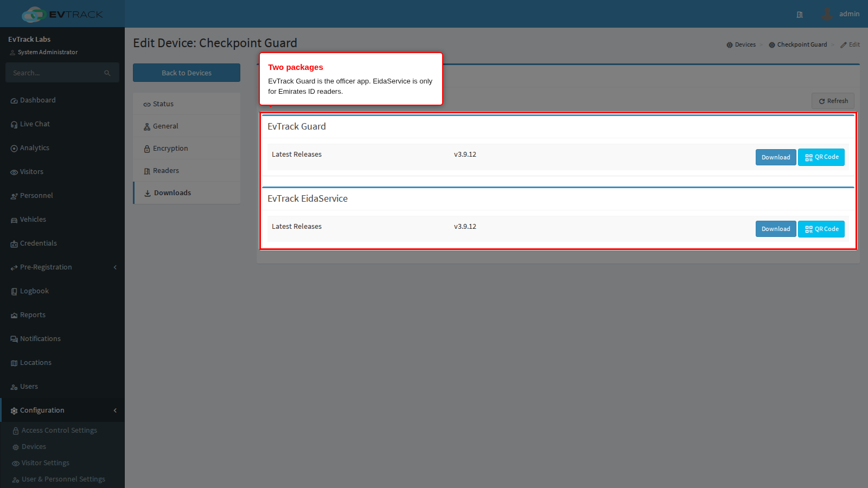Click the Logbook icon in sidebar

pos(14,292)
